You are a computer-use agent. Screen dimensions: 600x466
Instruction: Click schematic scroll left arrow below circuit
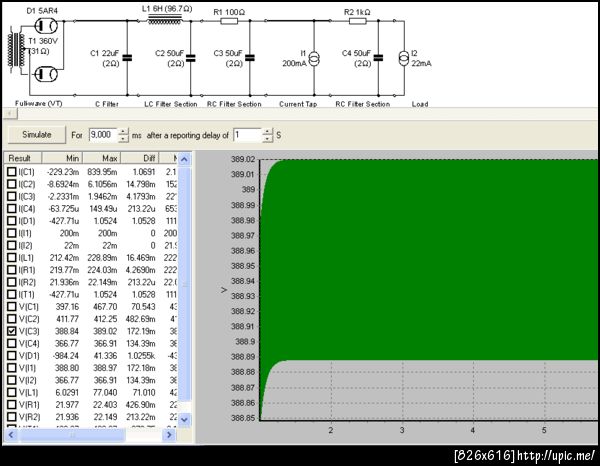tap(10, 113)
